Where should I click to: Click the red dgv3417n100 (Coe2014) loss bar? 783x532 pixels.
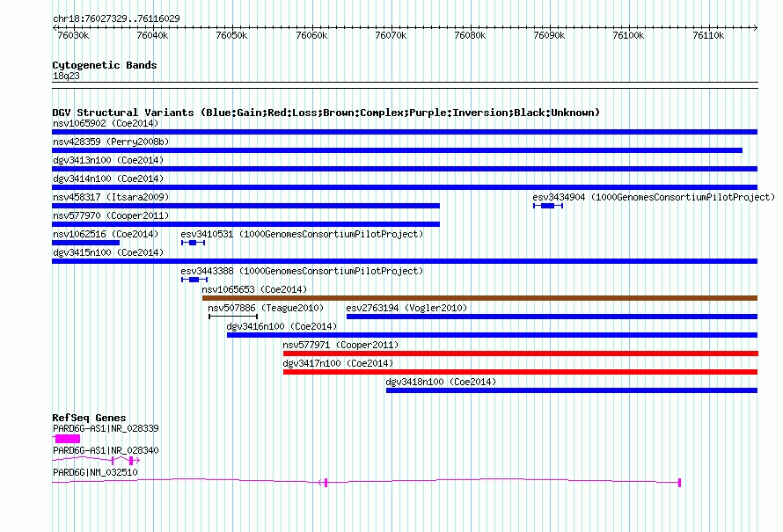click(x=520, y=372)
